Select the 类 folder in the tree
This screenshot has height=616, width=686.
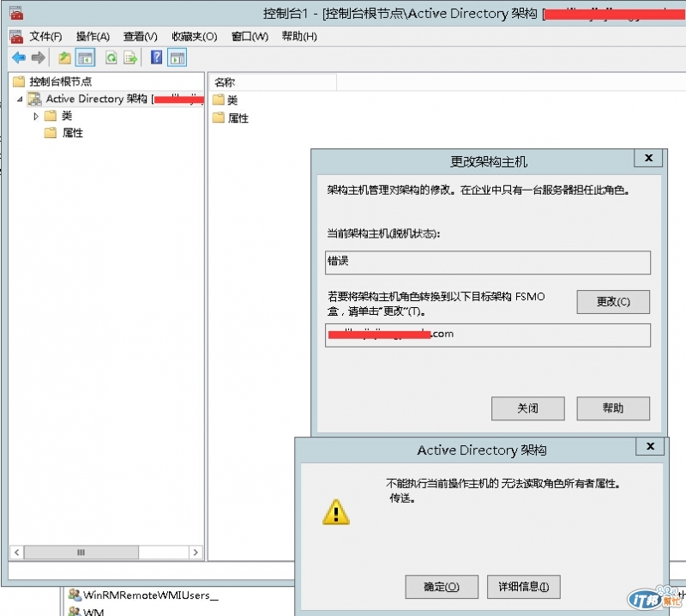pyautogui.click(x=58, y=116)
